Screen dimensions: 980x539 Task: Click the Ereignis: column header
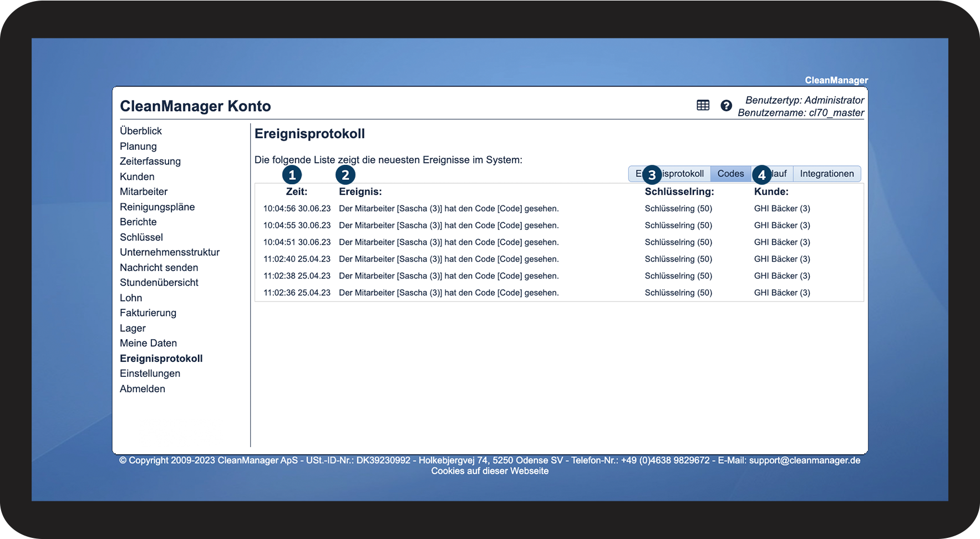[360, 192]
